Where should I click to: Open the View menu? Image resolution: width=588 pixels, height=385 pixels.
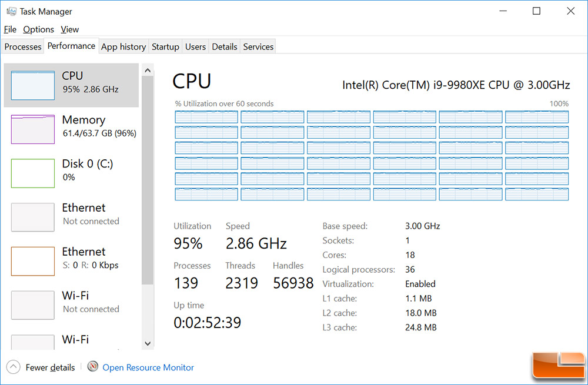pyautogui.click(x=70, y=29)
